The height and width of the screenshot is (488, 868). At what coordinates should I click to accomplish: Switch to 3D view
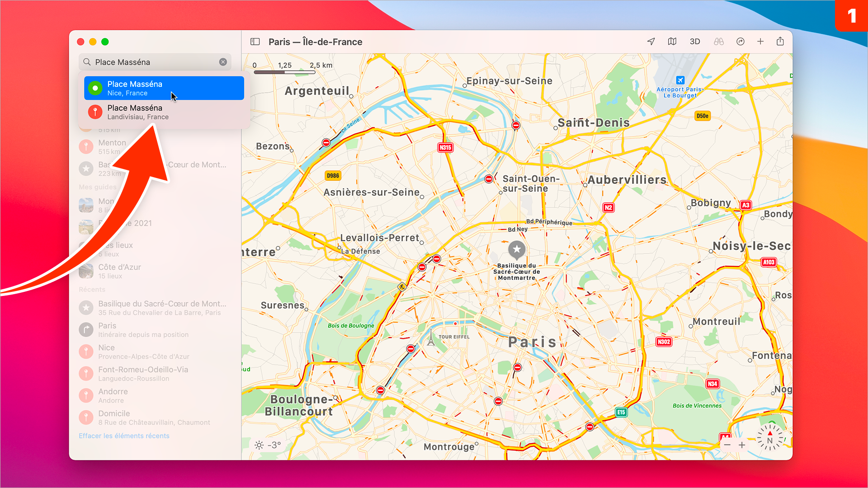695,42
